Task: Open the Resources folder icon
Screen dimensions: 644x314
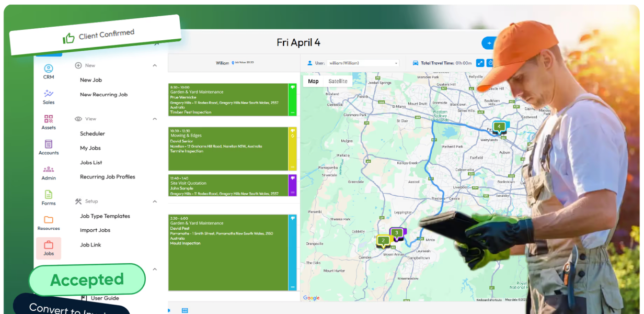Action: [x=49, y=220]
